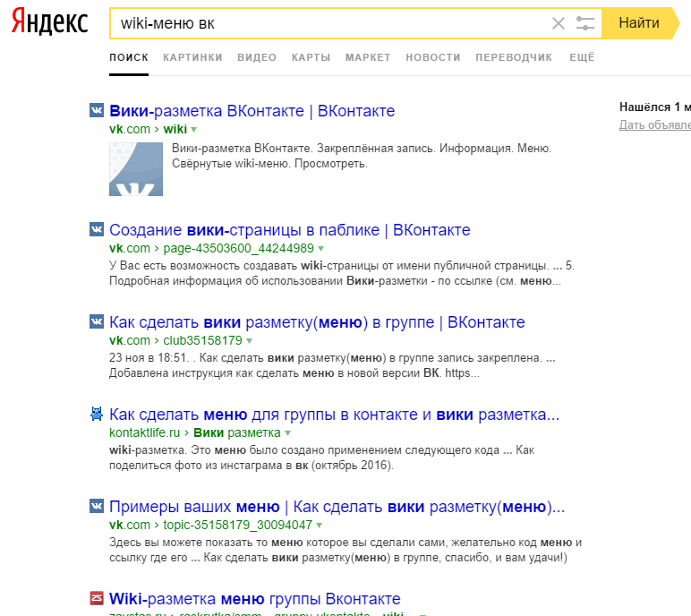Open advanced search settings icon
The width and height of the screenshot is (691, 616).
[x=584, y=23]
